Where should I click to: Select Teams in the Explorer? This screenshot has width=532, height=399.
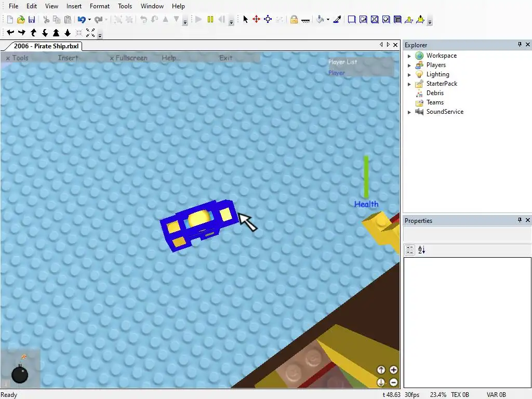tap(435, 102)
